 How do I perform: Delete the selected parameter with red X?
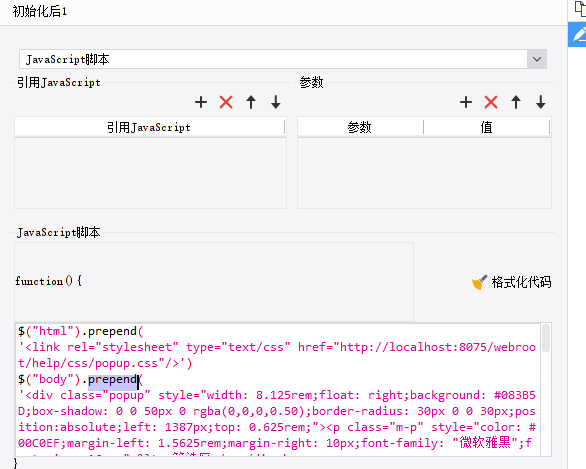click(491, 102)
